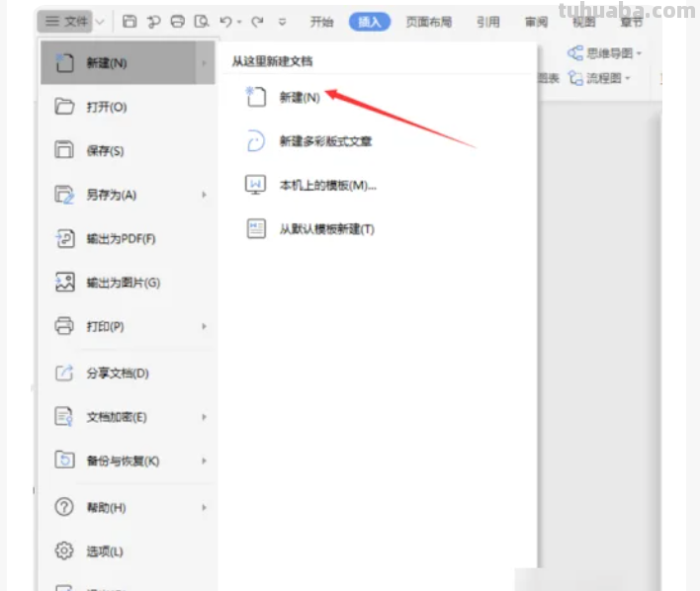Image resolution: width=700 pixels, height=591 pixels.
Task: Select 帮助(H) in the file menu
Action: [128, 507]
